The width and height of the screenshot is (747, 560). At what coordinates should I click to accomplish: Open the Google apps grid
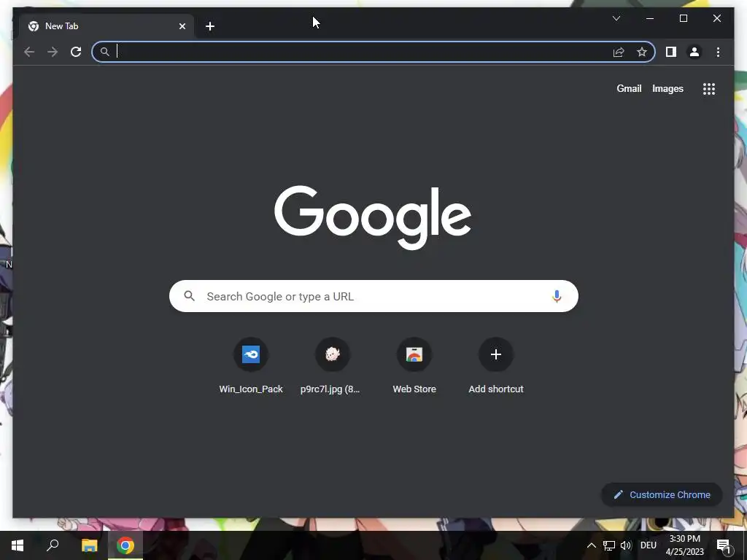(709, 88)
